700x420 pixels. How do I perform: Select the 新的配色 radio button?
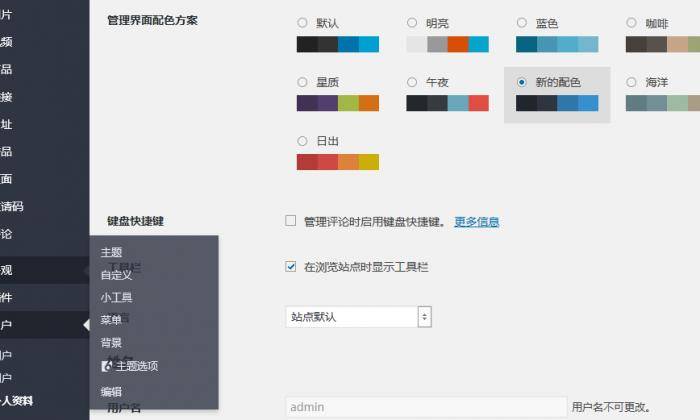click(x=521, y=82)
